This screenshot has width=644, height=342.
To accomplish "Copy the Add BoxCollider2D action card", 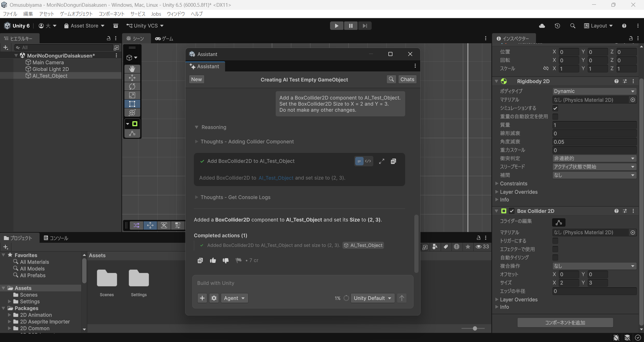I will point(393,161).
